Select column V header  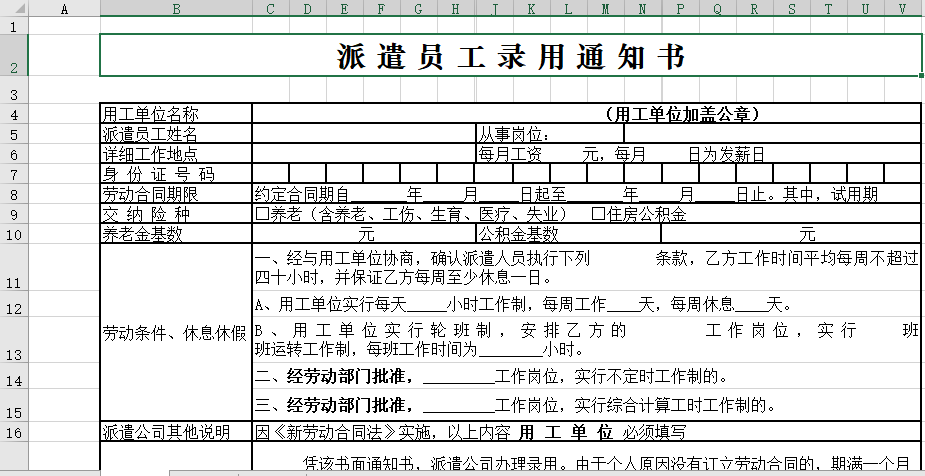(x=902, y=9)
